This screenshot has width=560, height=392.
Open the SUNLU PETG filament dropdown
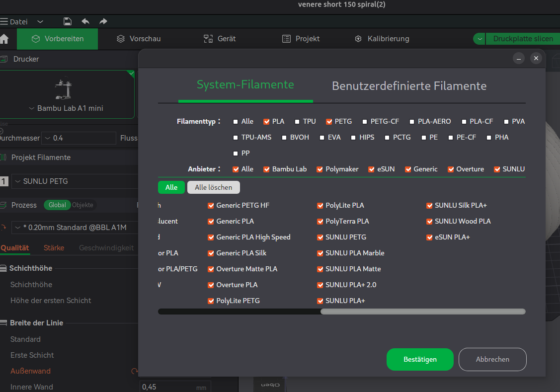click(x=75, y=181)
